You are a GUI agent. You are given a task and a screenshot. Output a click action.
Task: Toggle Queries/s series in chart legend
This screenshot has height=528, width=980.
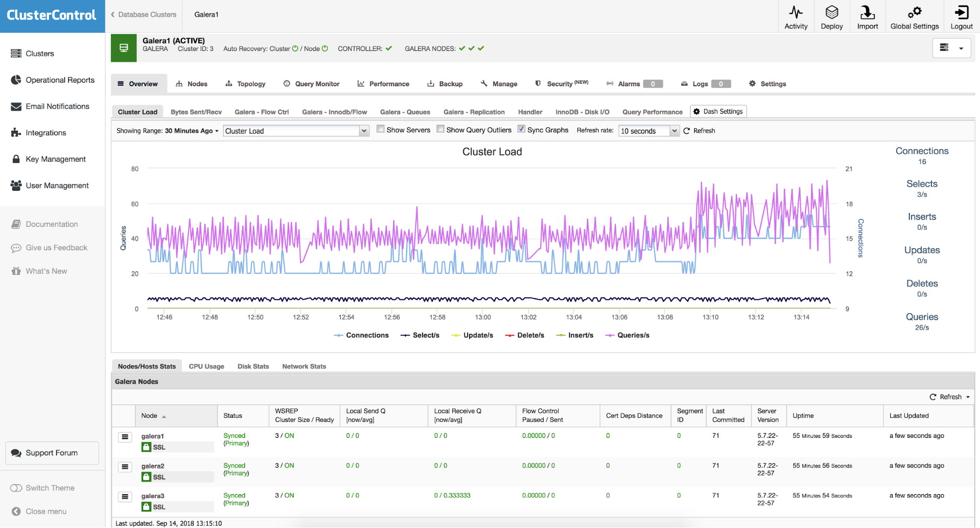pyautogui.click(x=628, y=335)
